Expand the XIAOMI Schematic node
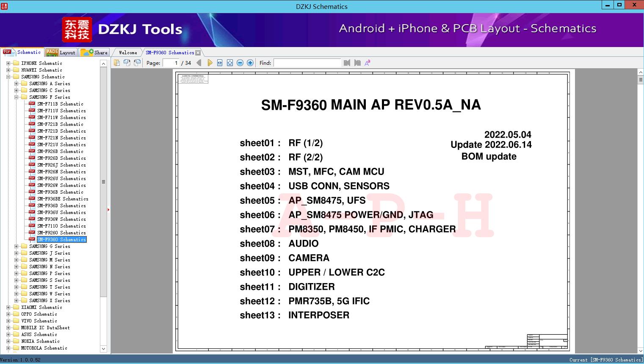This screenshot has width=644, height=364. click(8, 307)
